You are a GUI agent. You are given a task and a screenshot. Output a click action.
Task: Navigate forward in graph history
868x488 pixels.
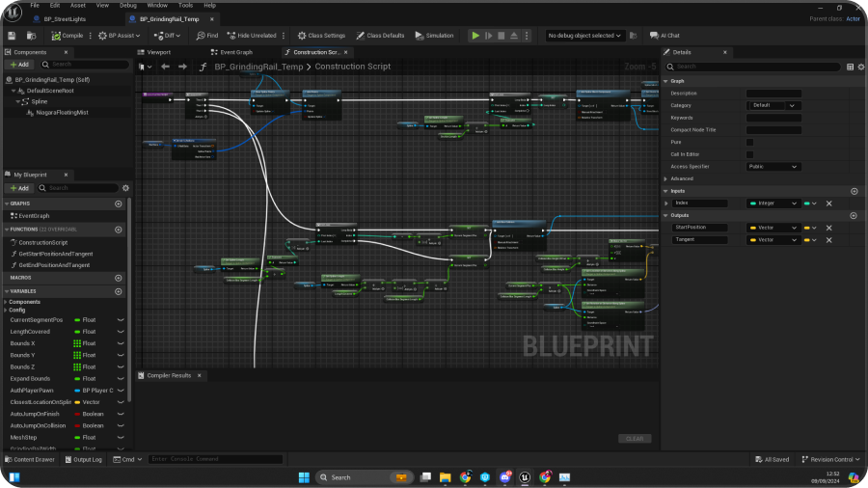(182, 67)
